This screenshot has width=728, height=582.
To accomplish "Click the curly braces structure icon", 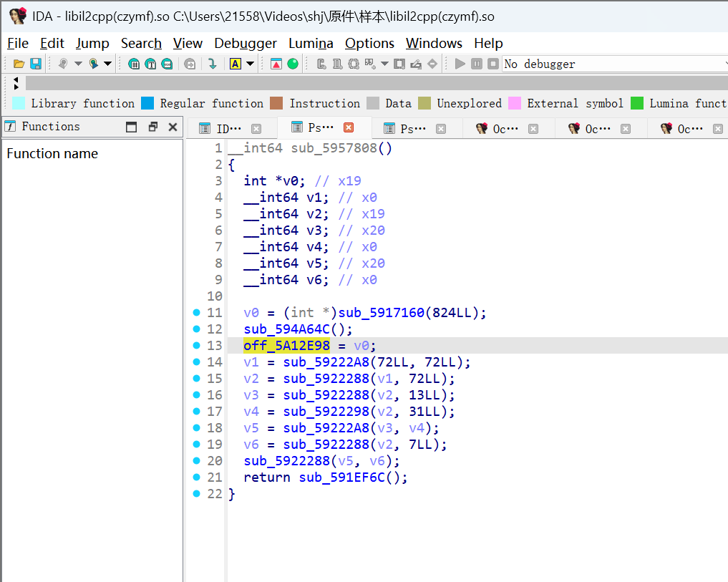I will point(354,64).
